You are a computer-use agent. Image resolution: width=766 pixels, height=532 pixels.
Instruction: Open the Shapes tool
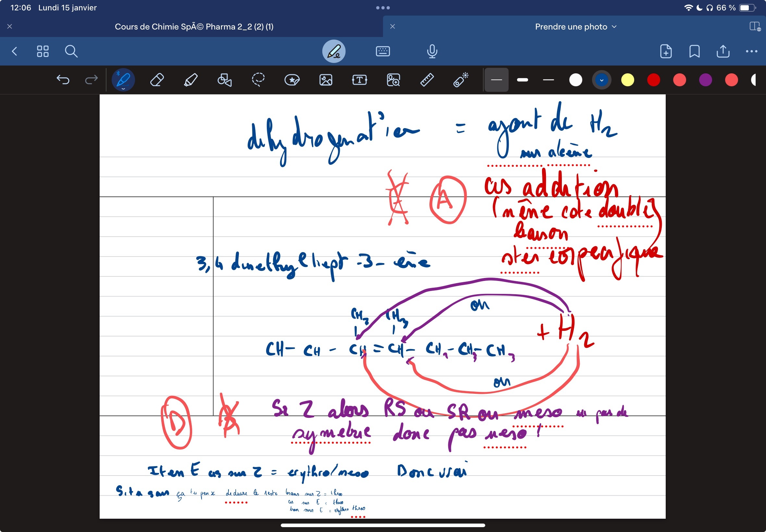coord(224,80)
